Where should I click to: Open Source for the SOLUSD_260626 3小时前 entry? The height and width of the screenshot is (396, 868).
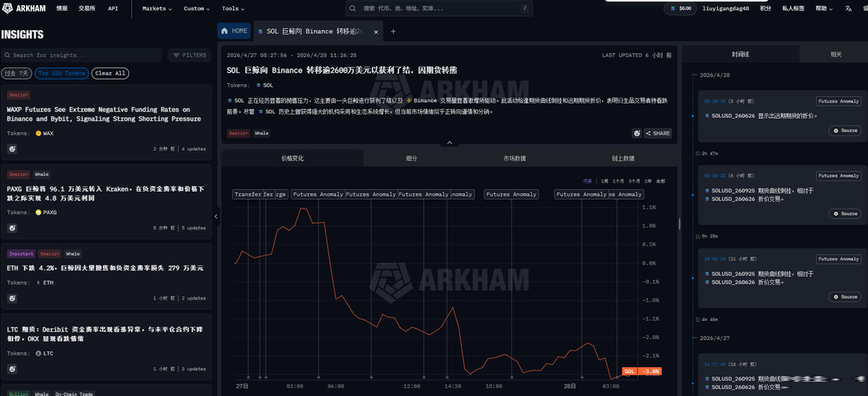(x=845, y=130)
